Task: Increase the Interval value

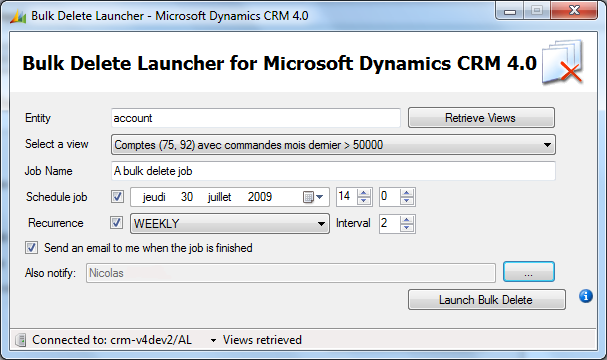Action: (x=406, y=219)
